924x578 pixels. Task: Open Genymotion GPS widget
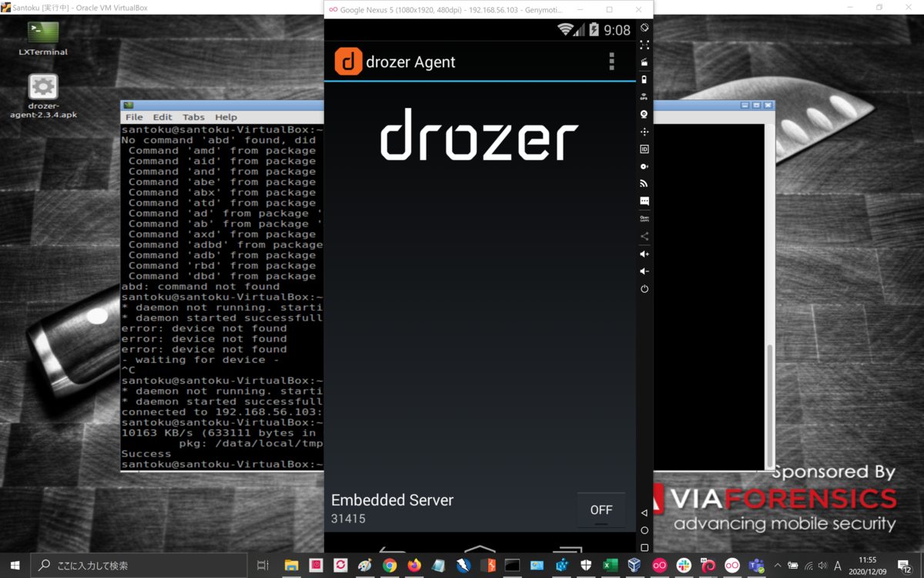pyautogui.click(x=644, y=97)
